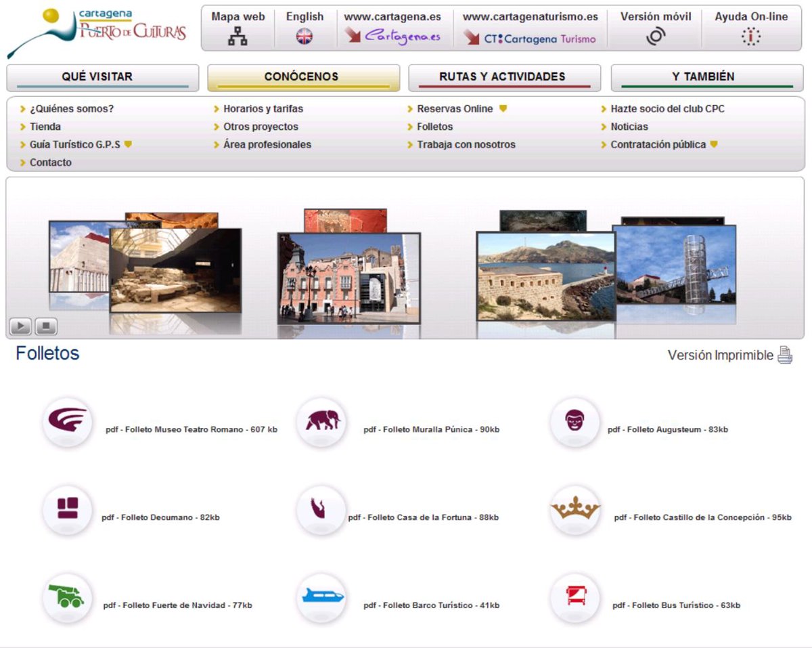Stop the image slideshow
This screenshot has width=812, height=648.
(x=45, y=327)
